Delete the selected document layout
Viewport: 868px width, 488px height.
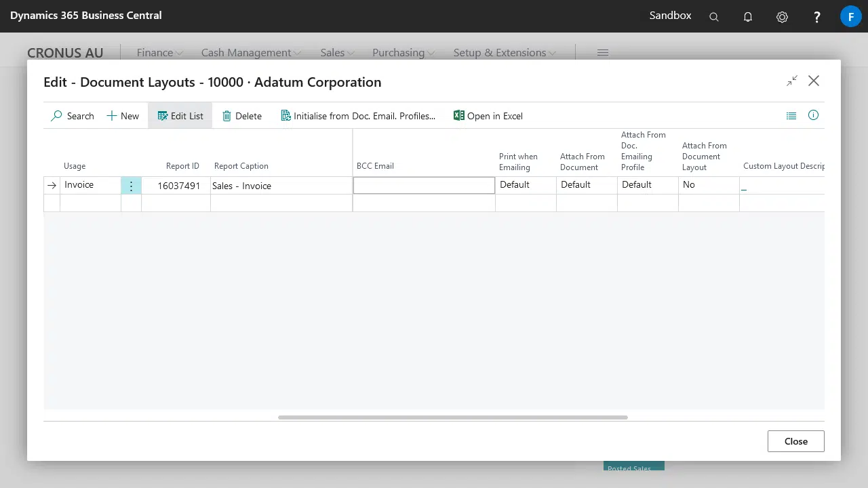click(242, 116)
